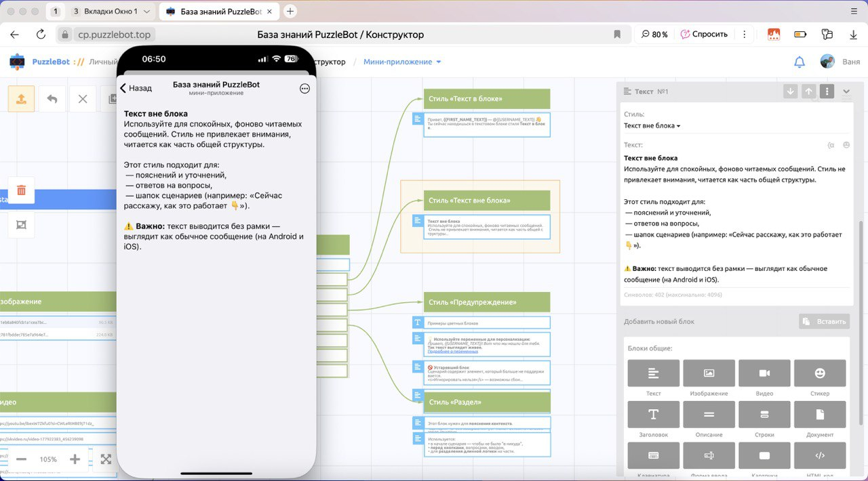This screenshot has width=868, height=481.
Task: Click the text block icon under 'Стиль «Текст в блоке»'
Action: (418, 120)
